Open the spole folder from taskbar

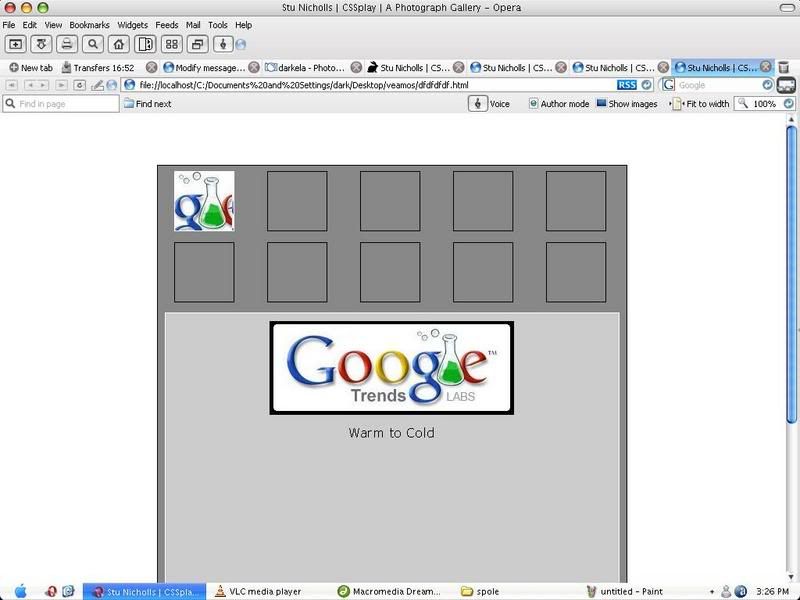pyautogui.click(x=480, y=591)
